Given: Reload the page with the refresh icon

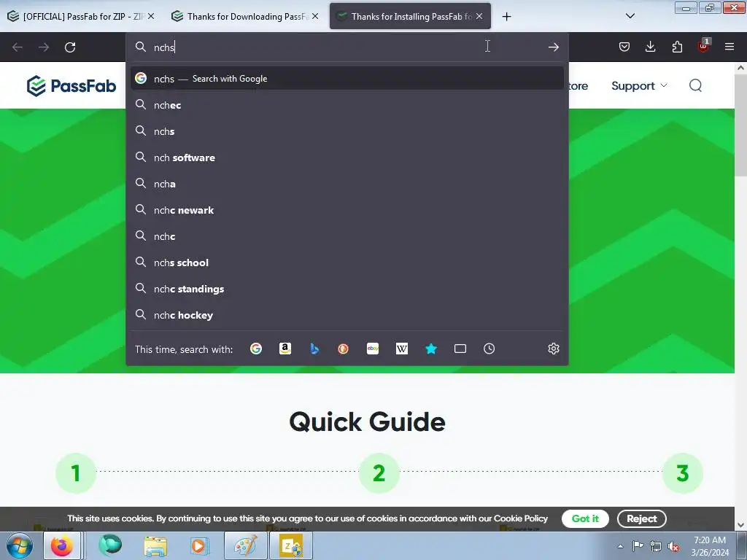Looking at the screenshot, I should (x=70, y=47).
